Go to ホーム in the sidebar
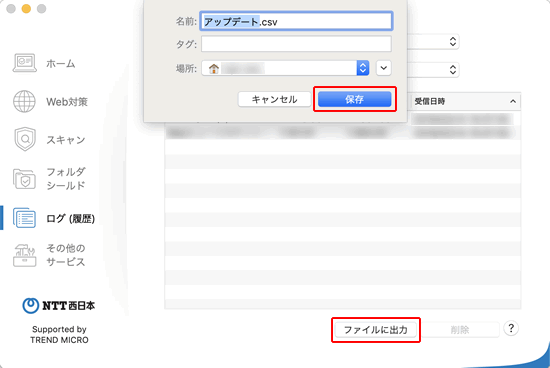The width and height of the screenshot is (550, 368). pyautogui.click(x=61, y=63)
